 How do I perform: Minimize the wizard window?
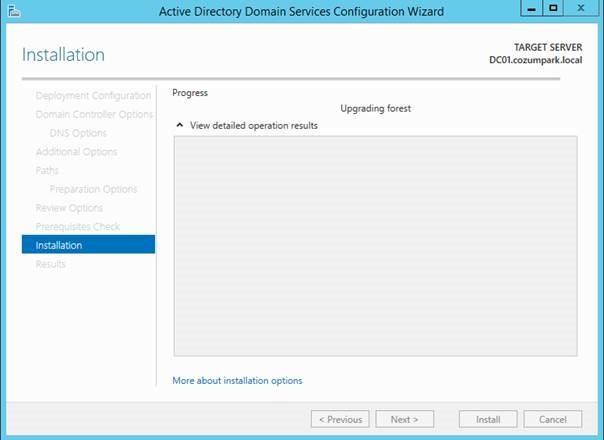(x=532, y=8)
